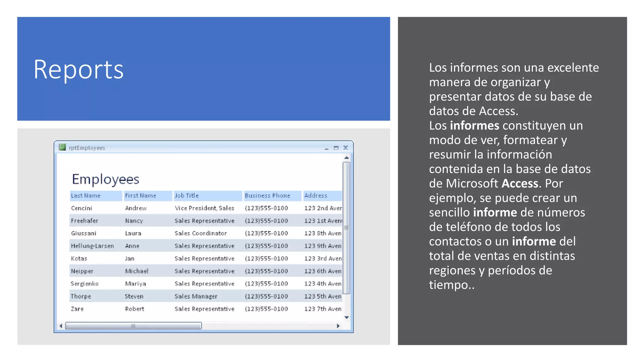
Task: Click Sales Representative in Zare row
Action: 204,309
